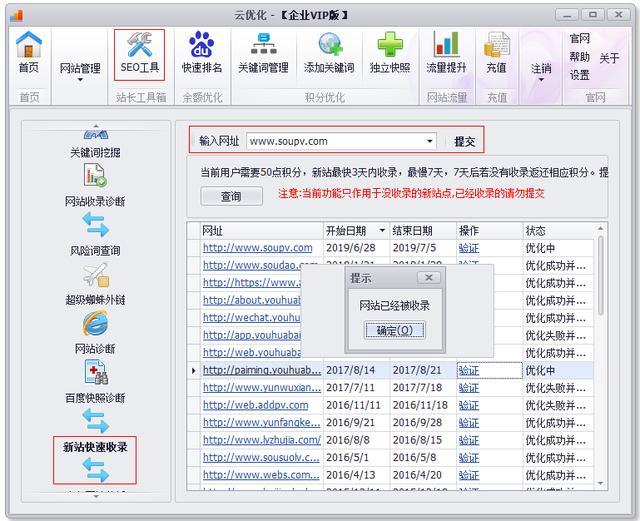
Task: Open the 帮助 menu item
Action: pos(580,57)
